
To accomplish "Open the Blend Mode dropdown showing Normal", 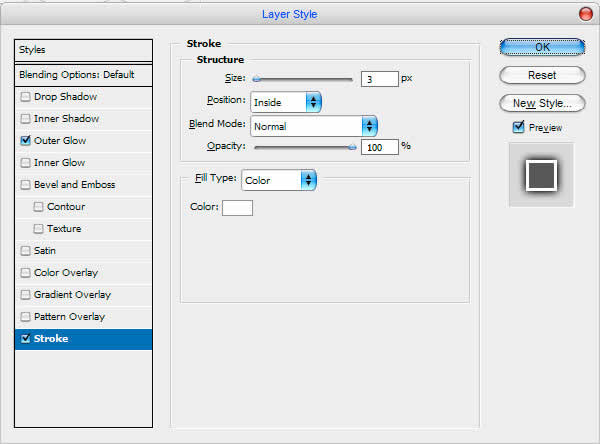I will [314, 126].
